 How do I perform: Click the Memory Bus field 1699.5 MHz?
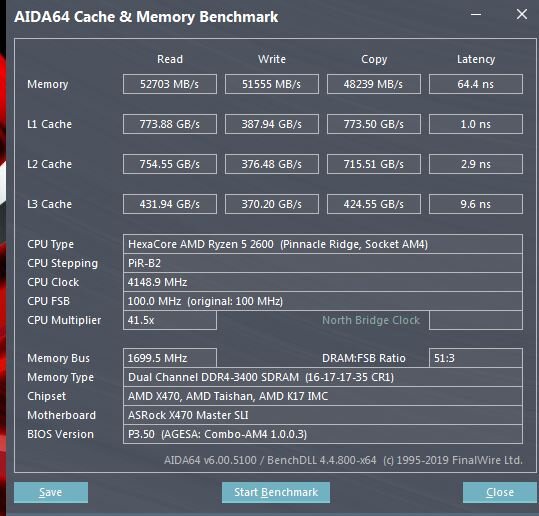click(170, 358)
